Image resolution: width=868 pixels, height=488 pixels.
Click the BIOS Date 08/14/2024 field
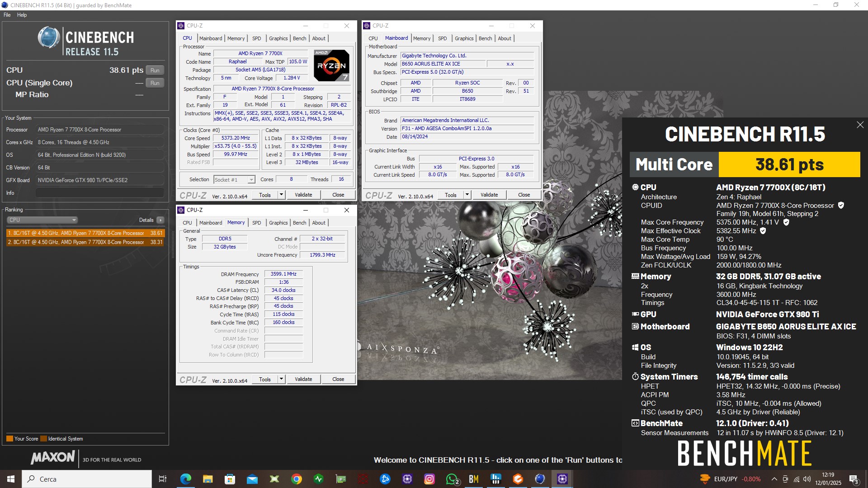[467, 136]
